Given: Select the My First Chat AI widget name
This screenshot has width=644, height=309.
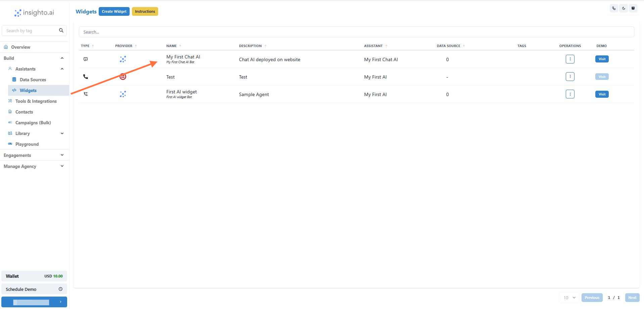Looking at the screenshot, I should click(x=183, y=57).
